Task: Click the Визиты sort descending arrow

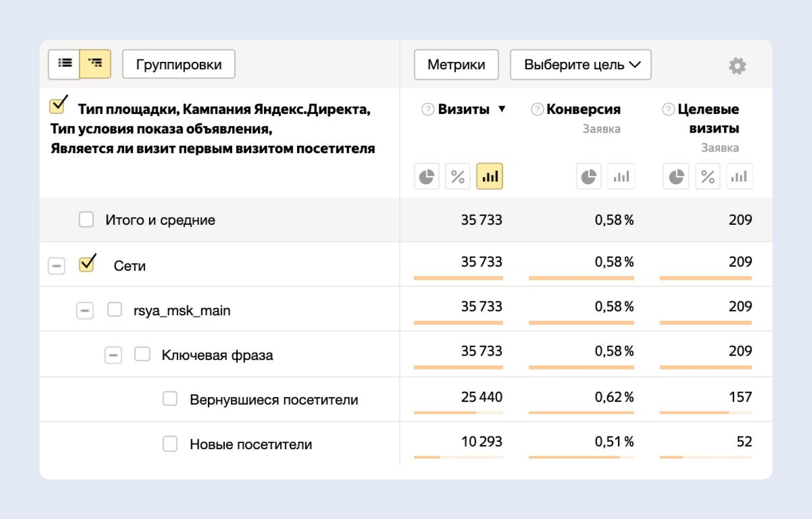Action: pyautogui.click(x=502, y=109)
